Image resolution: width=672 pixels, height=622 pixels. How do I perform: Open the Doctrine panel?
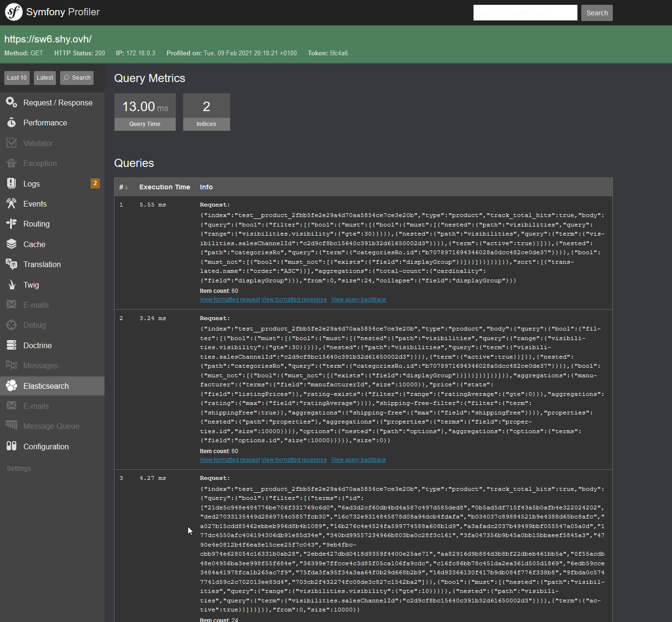(x=52, y=345)
